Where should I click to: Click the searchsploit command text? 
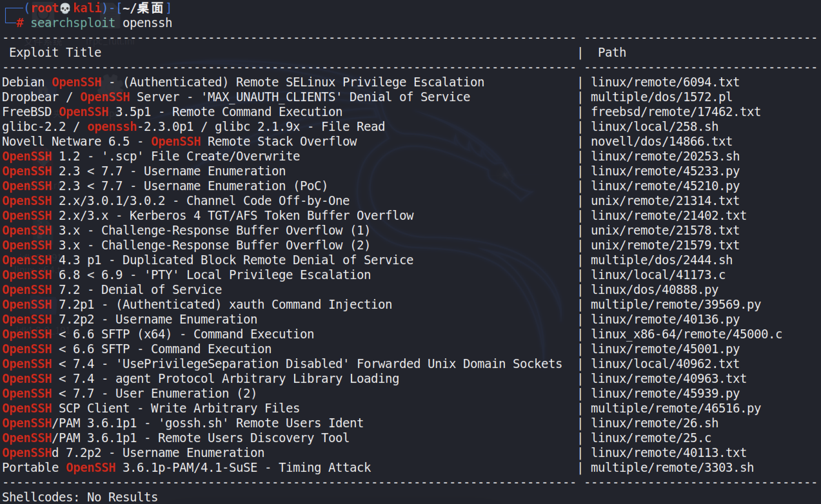73,23
